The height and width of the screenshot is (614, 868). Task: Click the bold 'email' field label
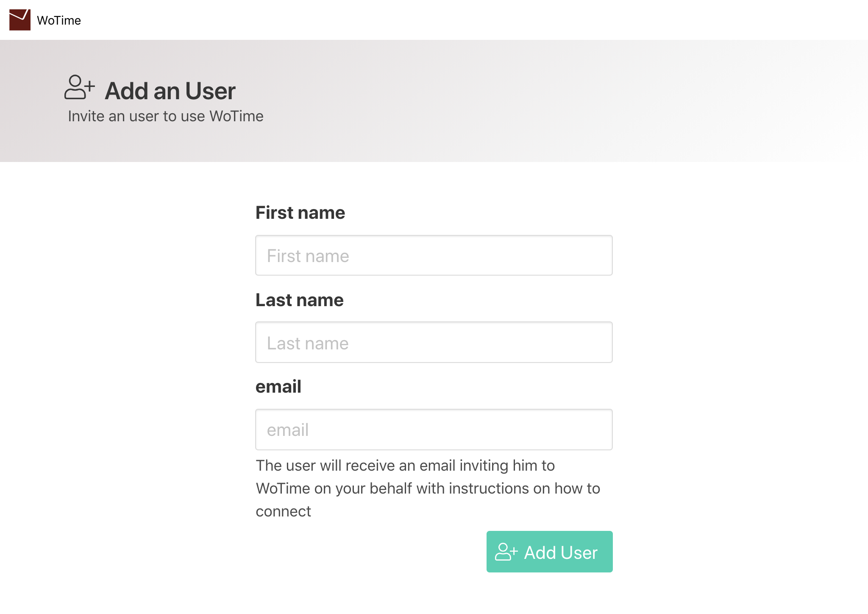point(278,387)
